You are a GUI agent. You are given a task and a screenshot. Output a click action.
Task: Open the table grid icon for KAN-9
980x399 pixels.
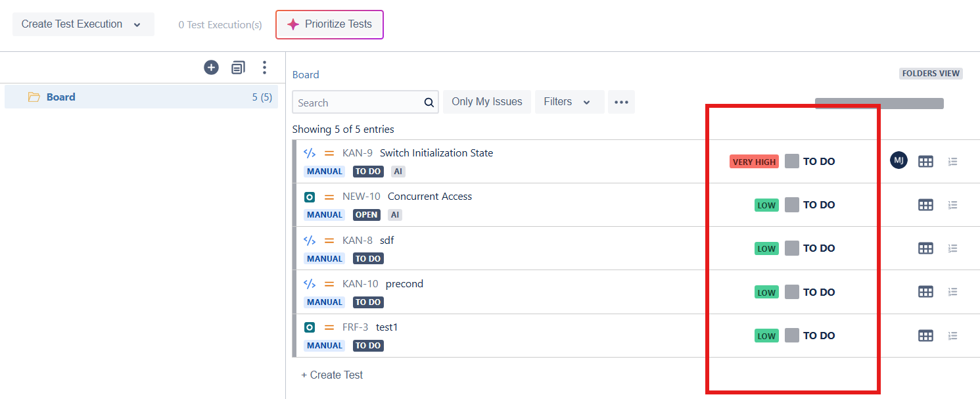pos(925,161)
